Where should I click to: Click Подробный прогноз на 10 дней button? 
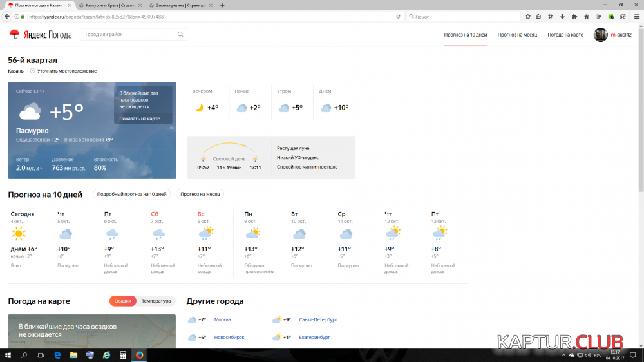point(131,194)
